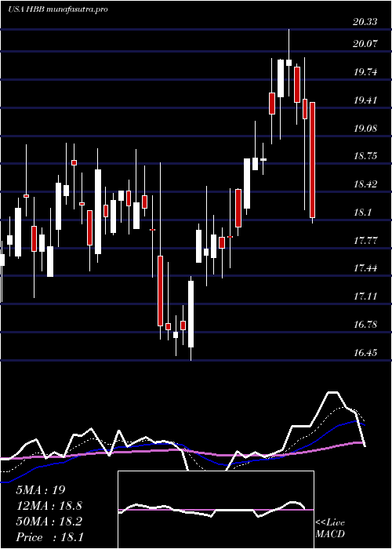Viewport: 392px width, 549px height.
Task: Click the '5MA : 19' indicator text
Action: 41,490
